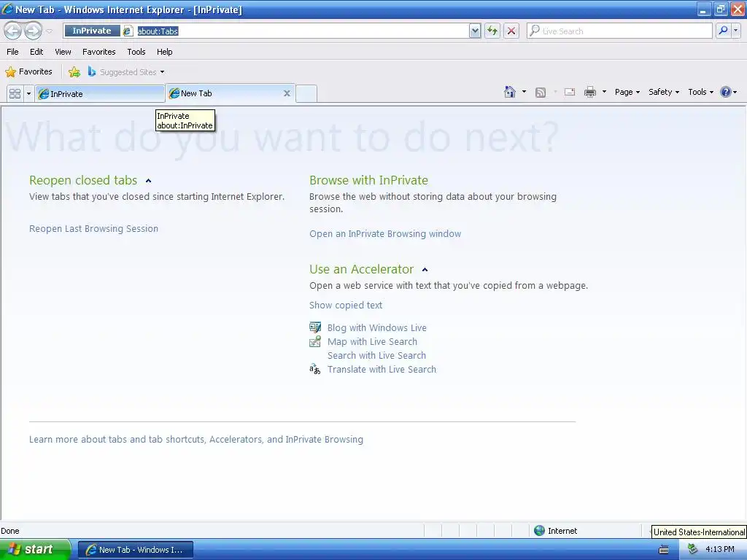
Task: Click the Live Search input box
Action: pos(619,31)
